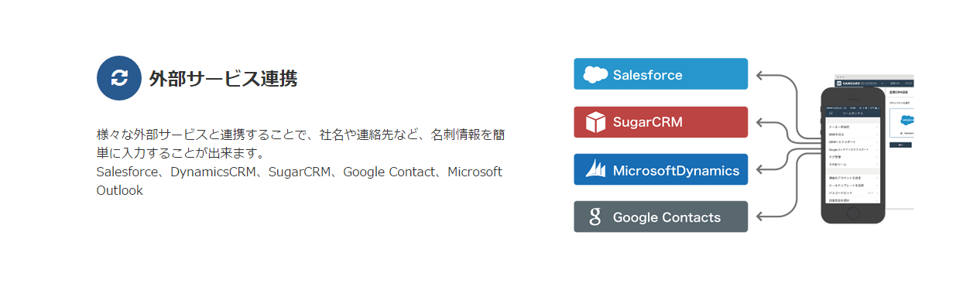Image resolution: width=980 pixels, height=283 pixels.
Task: Click the '外部サービス連携' heading text
Action: pos(223,78)
